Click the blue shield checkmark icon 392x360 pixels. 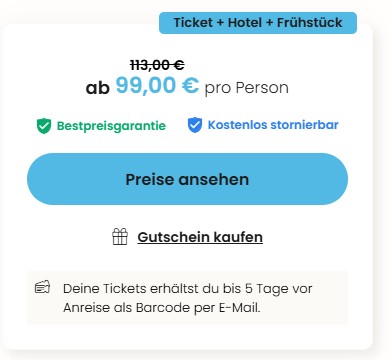(x=195, y=125)
